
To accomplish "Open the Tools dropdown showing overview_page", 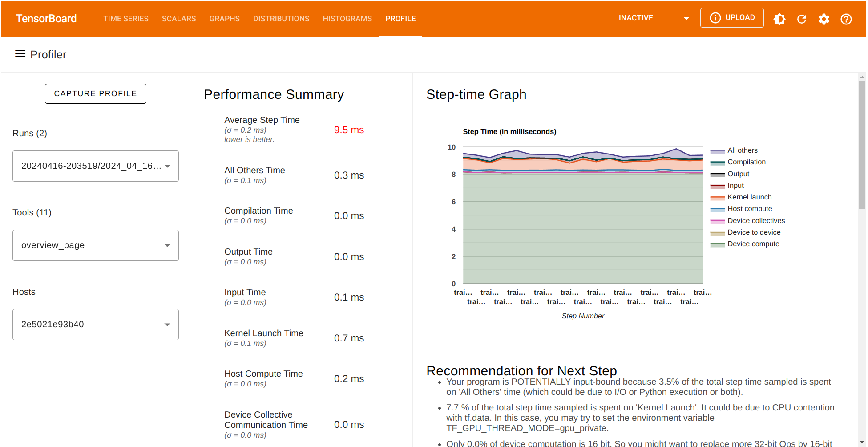I will [96, 245].
